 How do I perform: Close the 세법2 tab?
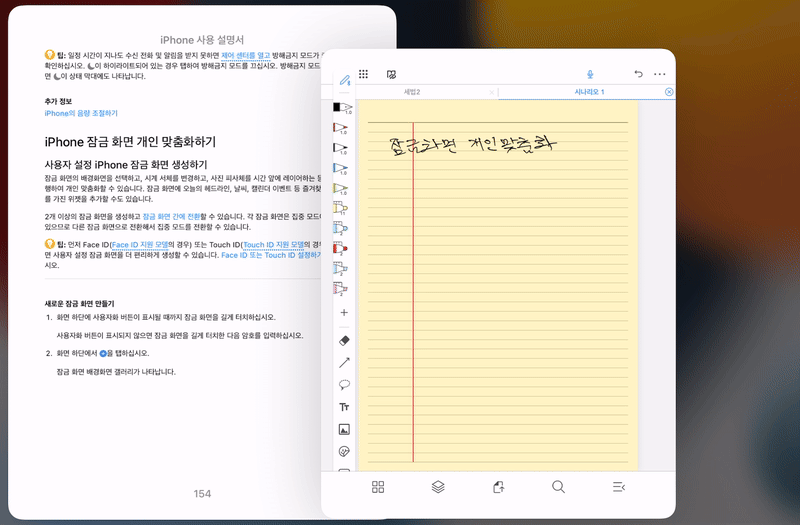click(491, 92)
